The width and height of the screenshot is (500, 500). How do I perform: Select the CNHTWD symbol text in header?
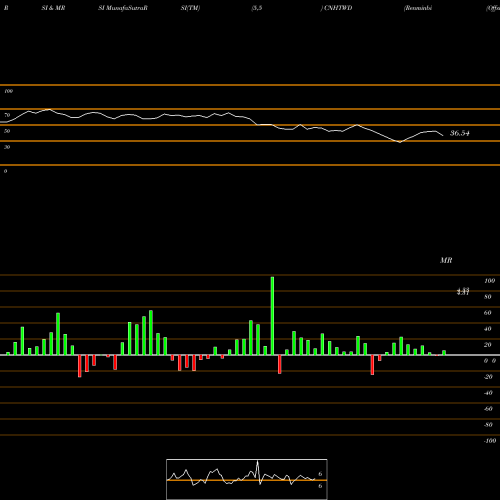tap(338, 8)
